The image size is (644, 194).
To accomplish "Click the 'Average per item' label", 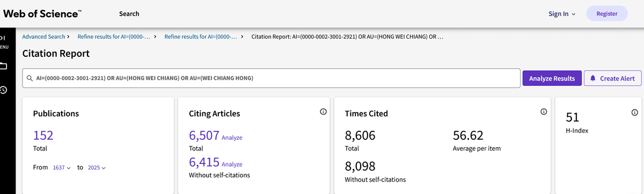I will (477, 148).
